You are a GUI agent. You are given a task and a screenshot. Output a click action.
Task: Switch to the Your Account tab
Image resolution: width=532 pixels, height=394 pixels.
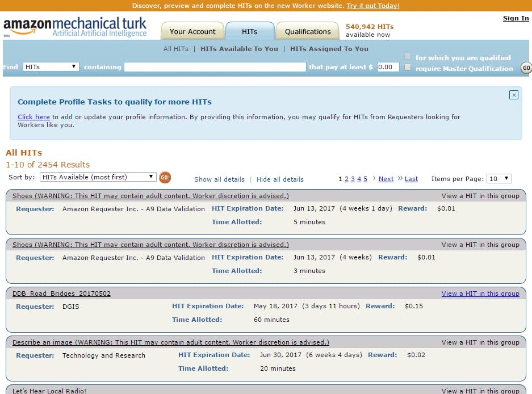click(192, 31)
